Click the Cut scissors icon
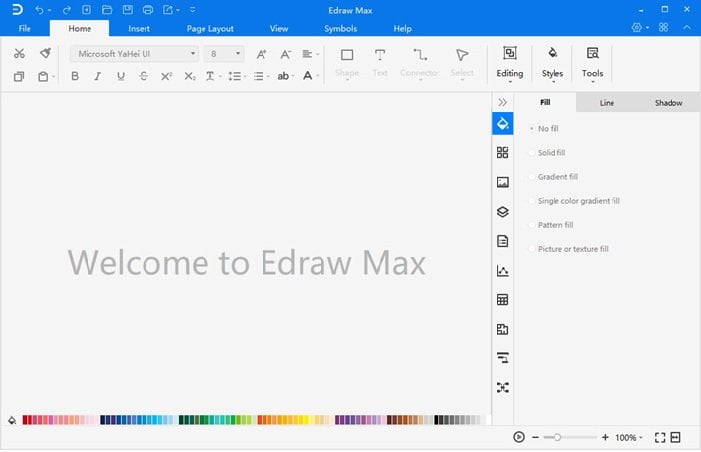 click(x=19, y=54)
